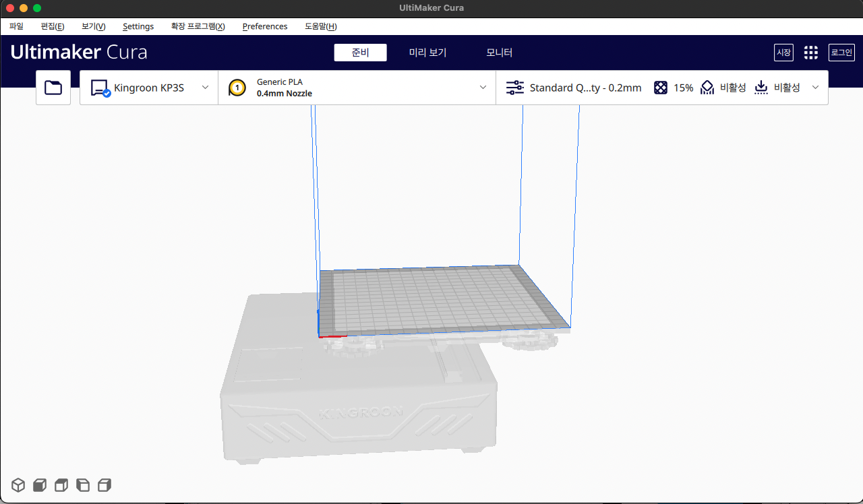The image size is (863, 504).
Task: Click the 0.4mm Nozzle label
Action: click(x=285, y=94)
